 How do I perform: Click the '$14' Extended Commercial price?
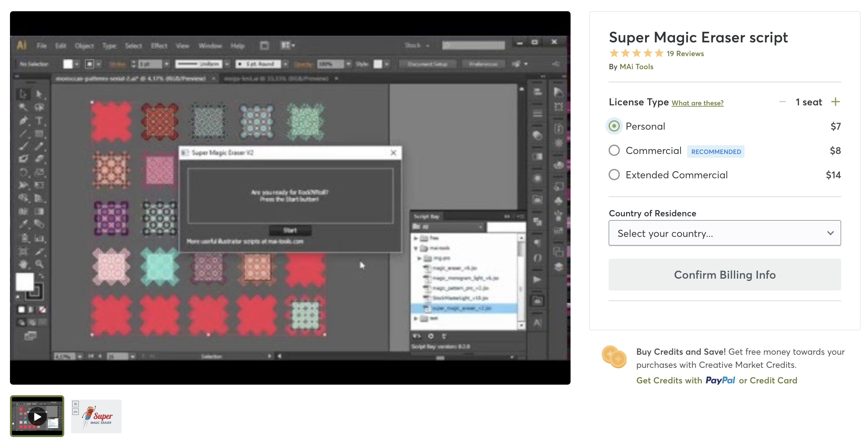(833, 175)
